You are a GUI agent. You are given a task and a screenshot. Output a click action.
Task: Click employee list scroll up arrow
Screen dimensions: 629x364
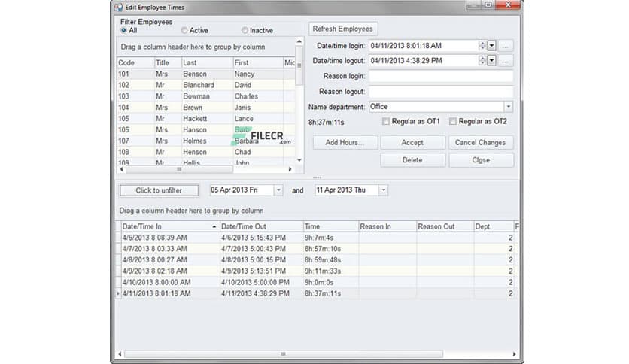pyautogui.click(x=299, y=41)
